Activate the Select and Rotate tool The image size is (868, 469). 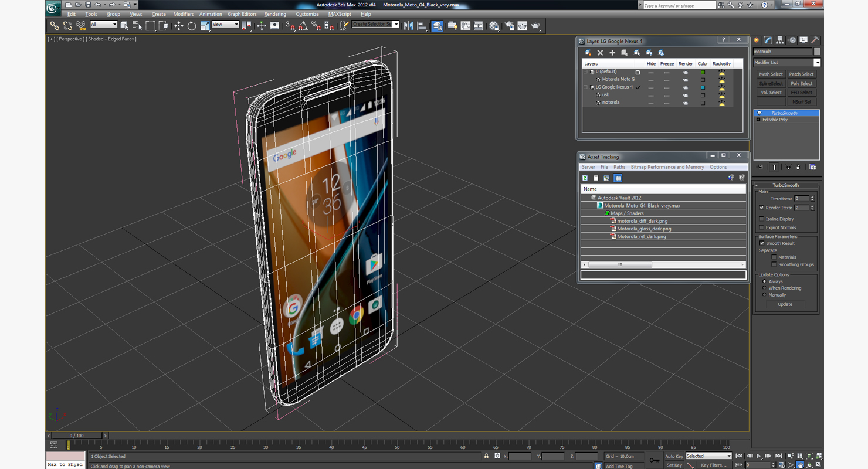click(x=192, y=26)
